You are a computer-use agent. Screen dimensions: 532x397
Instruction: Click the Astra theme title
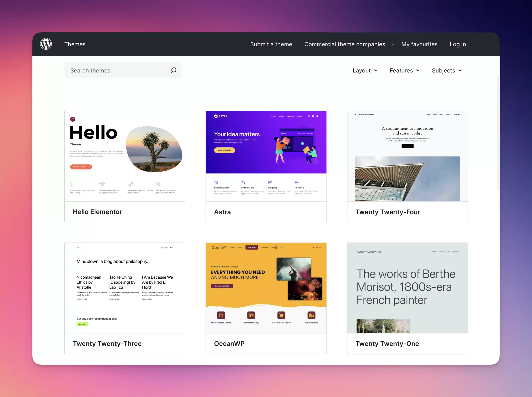[x=222, y=212]
